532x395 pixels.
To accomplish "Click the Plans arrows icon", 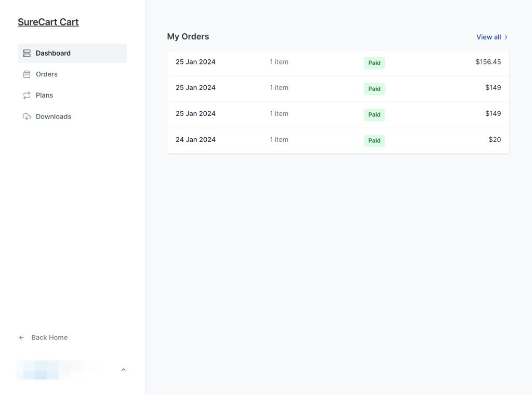I will [26, 95].
